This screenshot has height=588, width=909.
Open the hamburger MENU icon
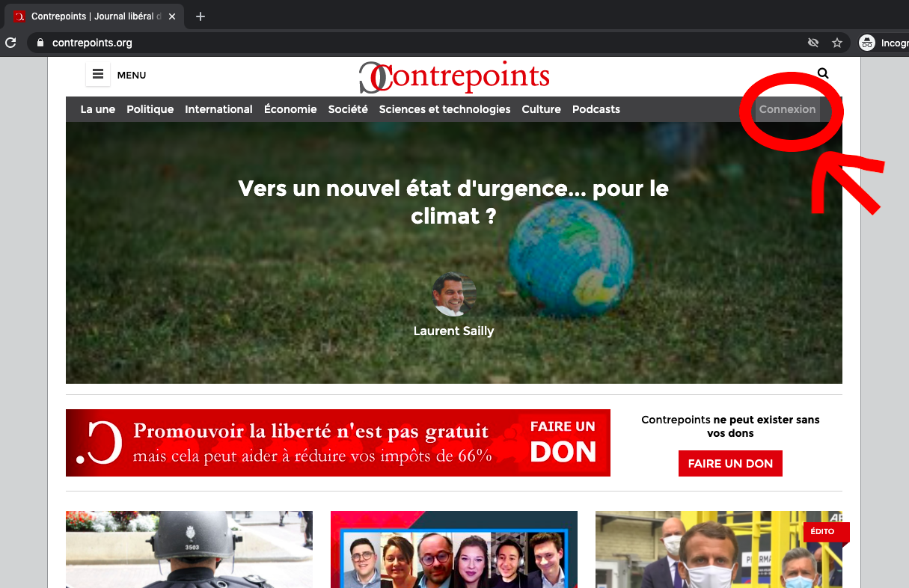click(98, 75)
